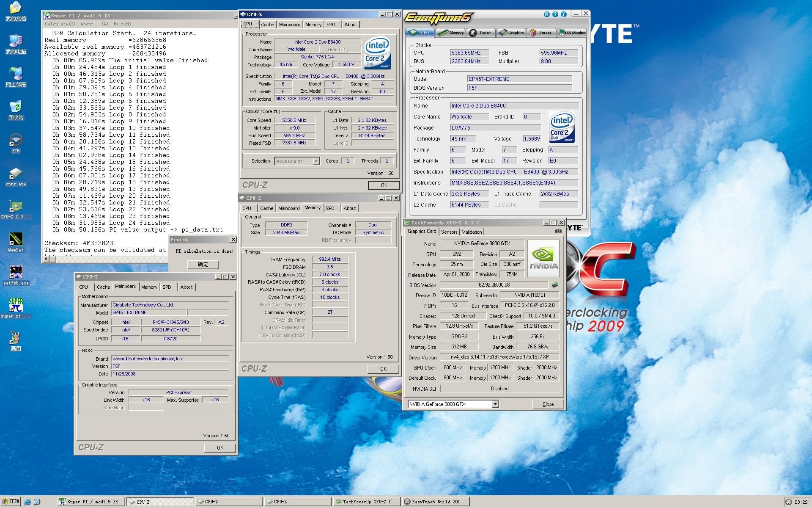
Task: Open the My Documents desktop icon
Action: (x=16, y=11)
